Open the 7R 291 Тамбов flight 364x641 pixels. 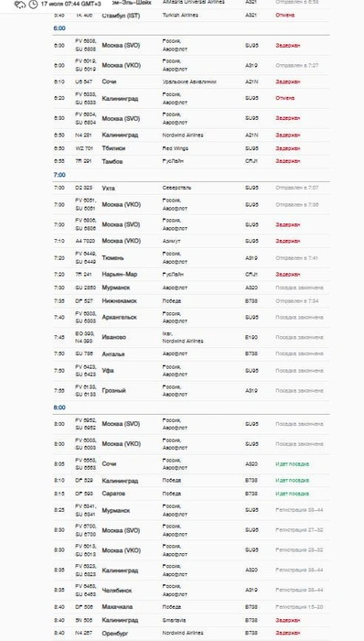click(x=191, y=161)
